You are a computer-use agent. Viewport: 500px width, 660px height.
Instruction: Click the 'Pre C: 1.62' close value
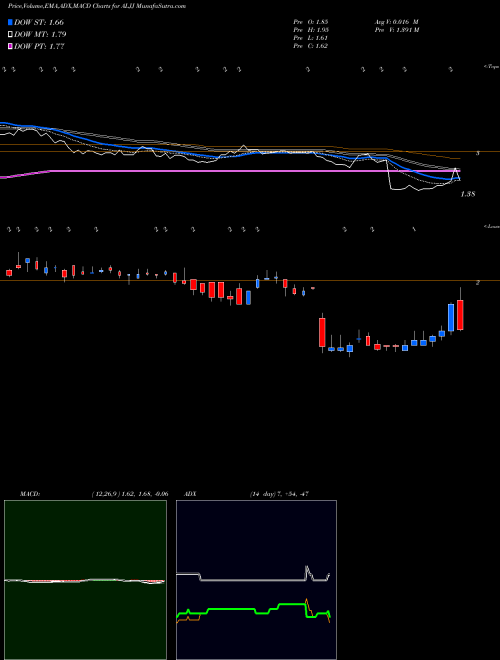pyautogui.click(x=311, y=46)
